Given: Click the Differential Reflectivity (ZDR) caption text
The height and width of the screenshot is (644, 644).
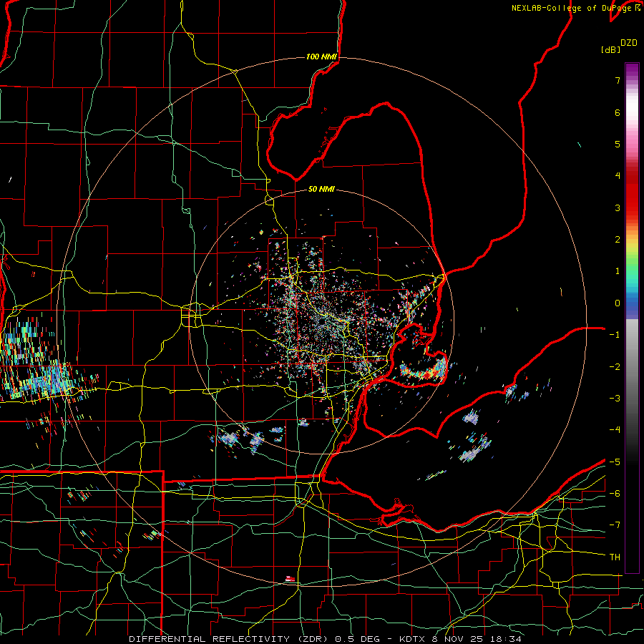Looking at the screenshot, I should click(x=230, y=639).
